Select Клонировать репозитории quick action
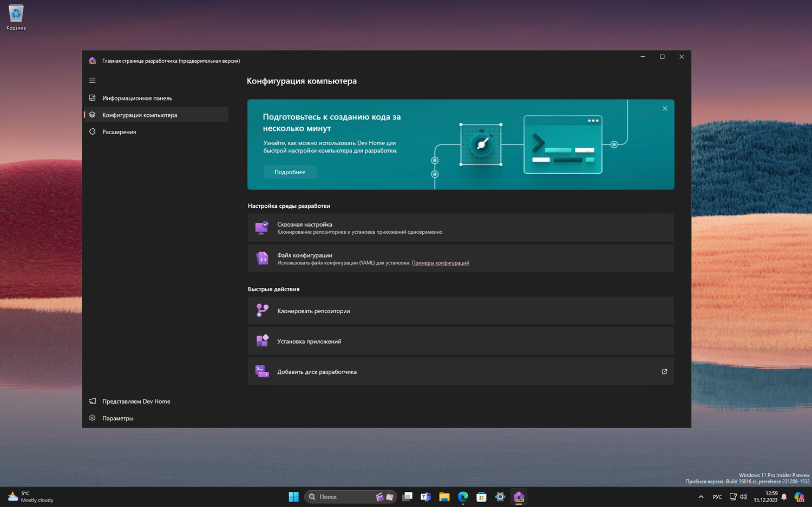The image size is (812, 507). (x=461, y=311)
